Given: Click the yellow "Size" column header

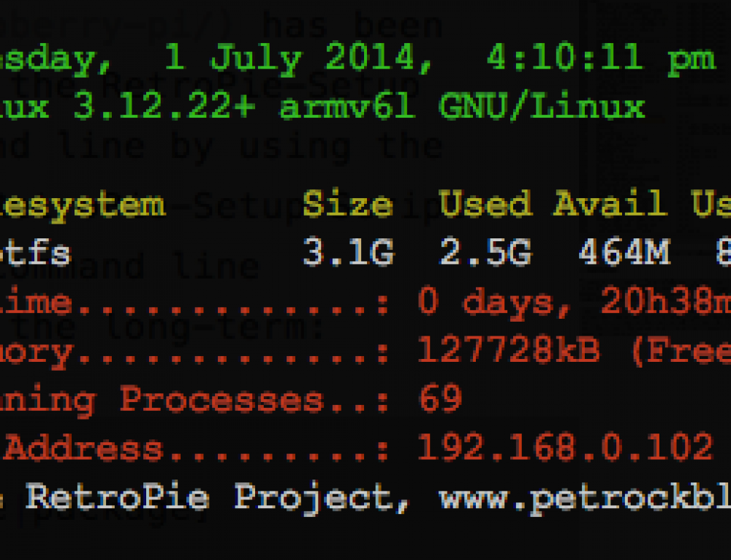Looking at the screenshot, I should point(347,205).
